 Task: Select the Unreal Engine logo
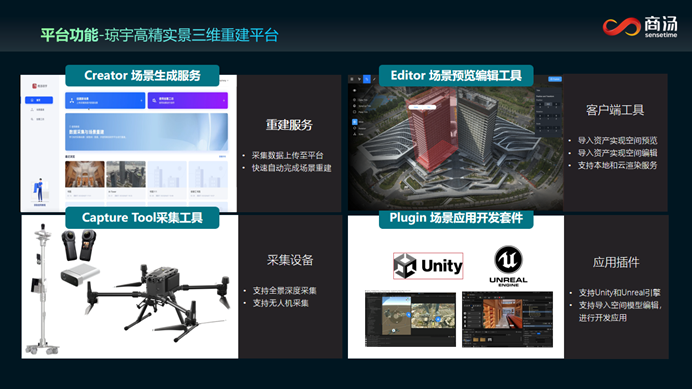(x=508, y=266)
